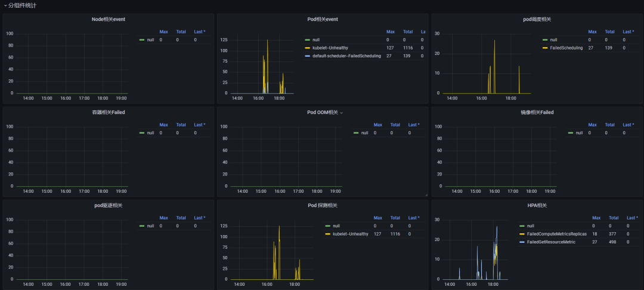Sort Pod 探测相关 legend by Total
This screenshot has width=644, height=290.
[395, 218]
